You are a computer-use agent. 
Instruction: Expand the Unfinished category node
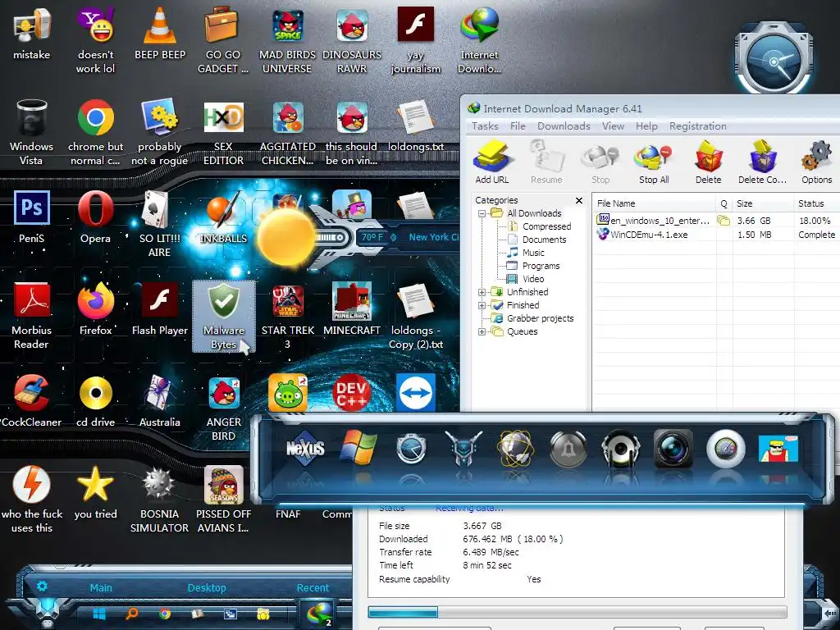pyautogui.click(x=482, y=292)
